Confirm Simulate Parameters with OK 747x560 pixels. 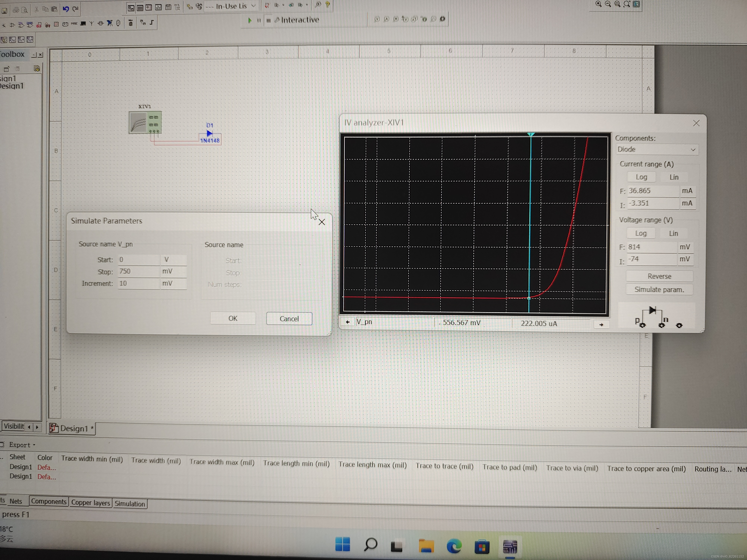233,318
